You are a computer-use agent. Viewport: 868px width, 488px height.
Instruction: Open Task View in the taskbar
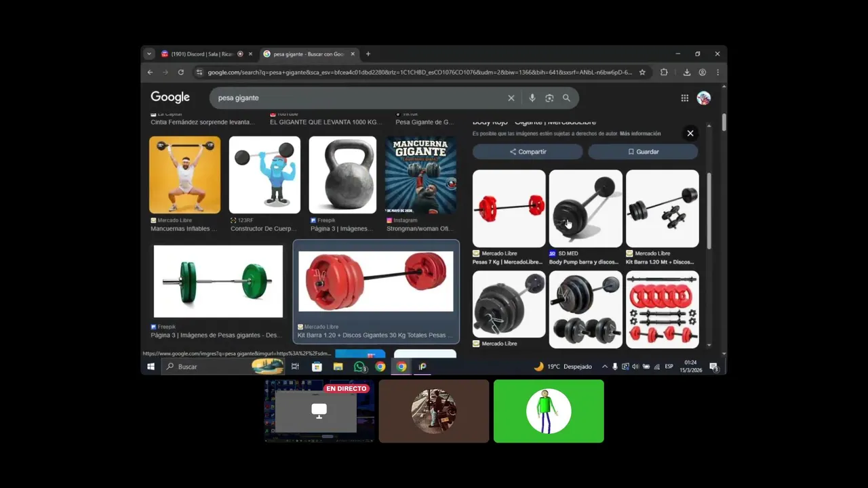(295, 367)
